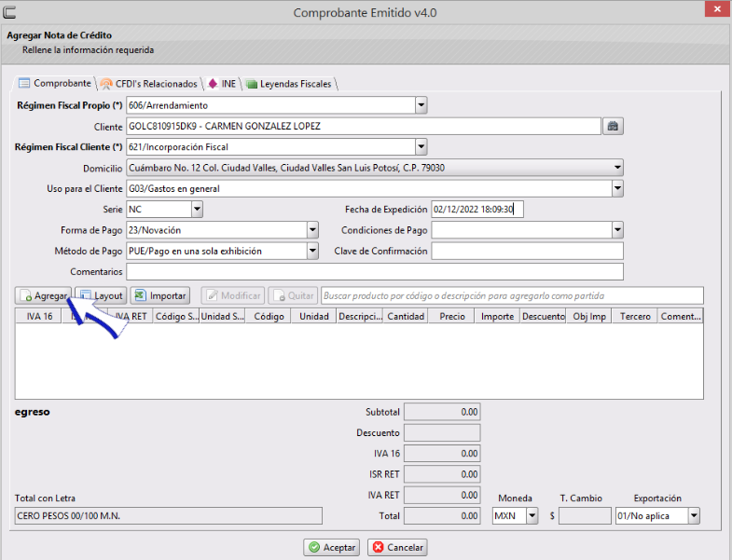This screenshot has width=732, height=560.
Task: Click the Descuento column header
Action: click(543, 317)
